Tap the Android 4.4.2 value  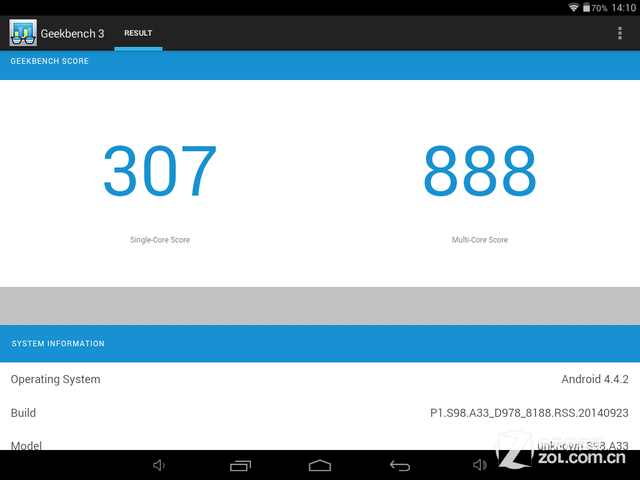pyautogui.click(x=595, y=379)
